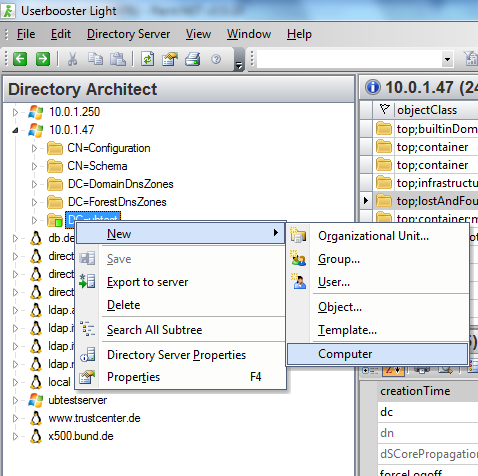Click the Refresh toolbar icon
478x476 pixels.
[x=147, y=59]
